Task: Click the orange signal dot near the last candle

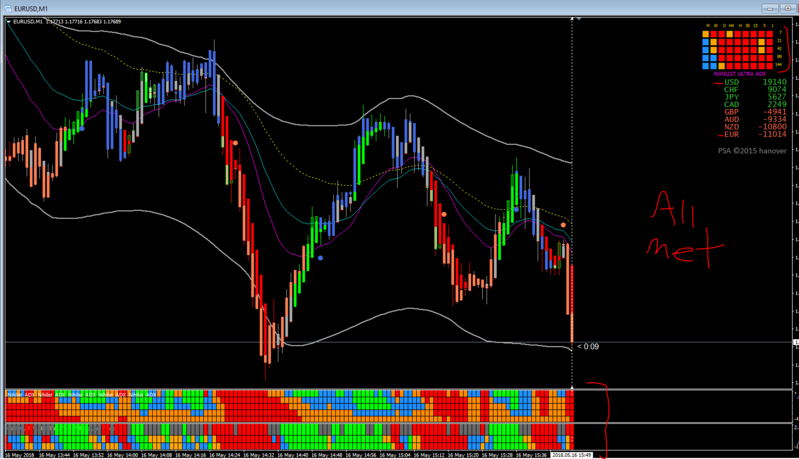Action: pos(563,225)
